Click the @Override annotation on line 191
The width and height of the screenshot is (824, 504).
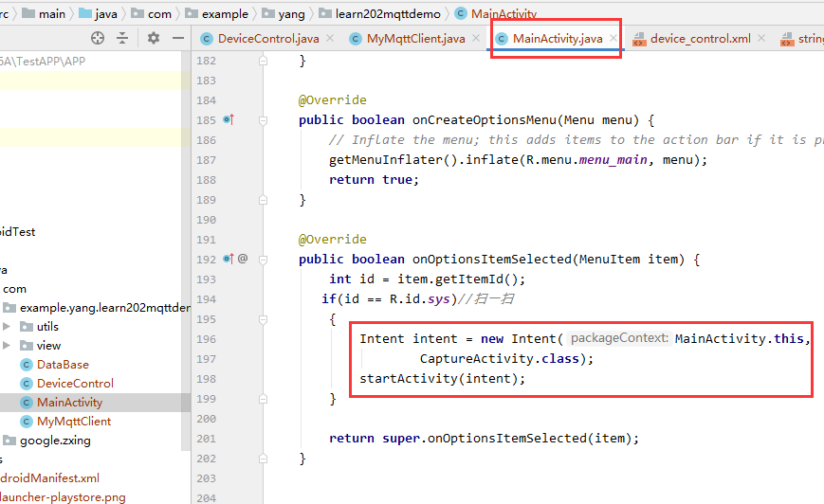pos(332,239)
